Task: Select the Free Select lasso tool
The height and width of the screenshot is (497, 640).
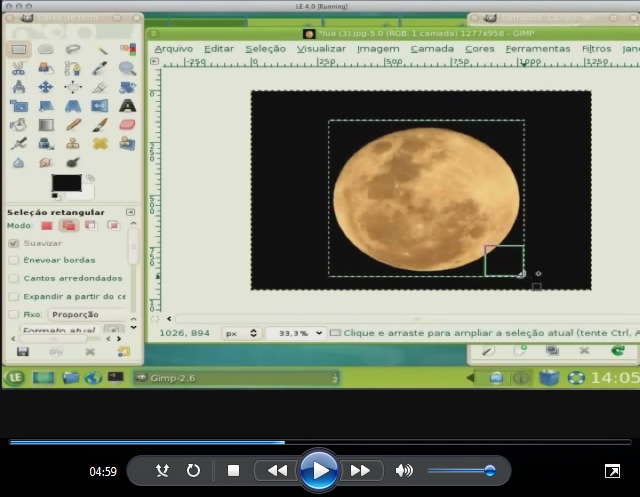Action: (73, 49)
